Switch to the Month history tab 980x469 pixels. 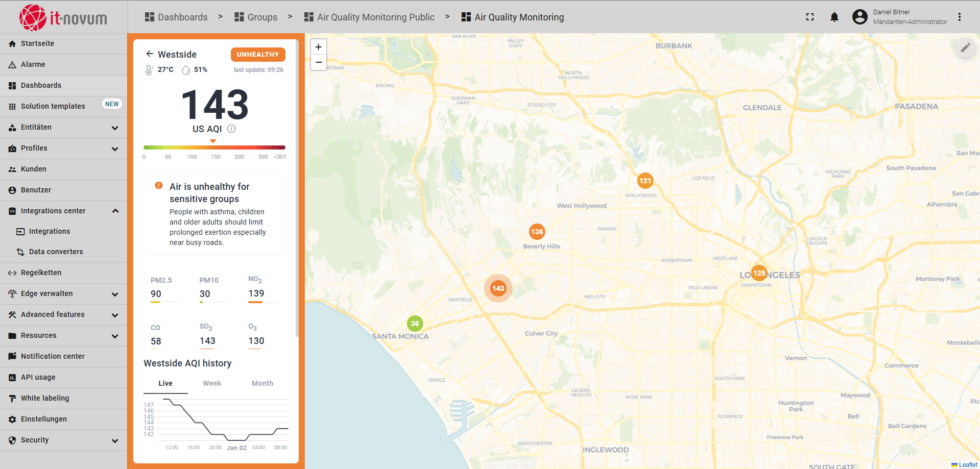click(262, 383)
